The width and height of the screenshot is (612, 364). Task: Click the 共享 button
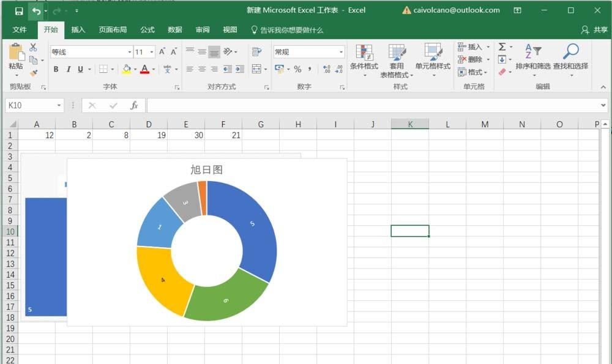[596, 29]
